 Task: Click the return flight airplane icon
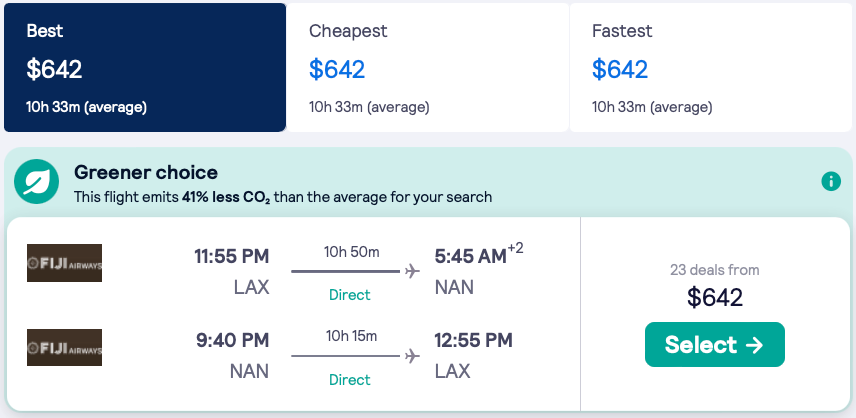(x=412, y=356)
